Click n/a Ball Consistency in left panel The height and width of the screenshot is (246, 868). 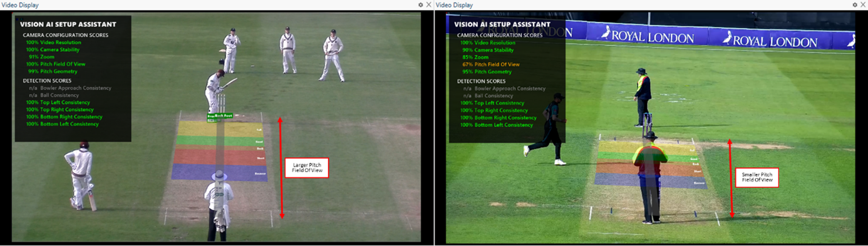[54, 95]
